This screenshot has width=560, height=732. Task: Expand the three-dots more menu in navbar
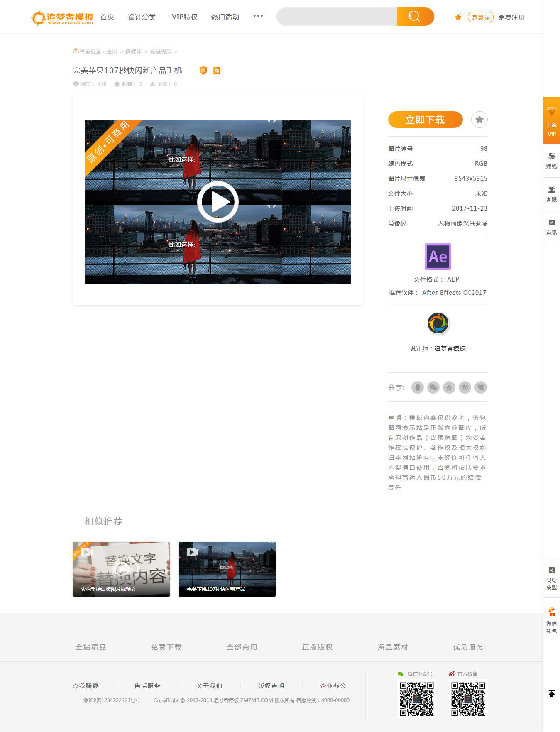pyautogui.click(x=258, y=16)
